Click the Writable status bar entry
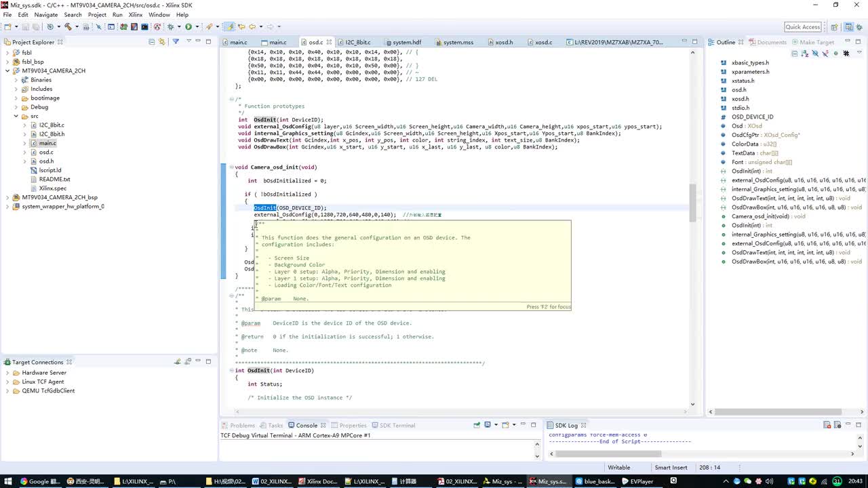Screen dimensions: 868x488 618,468
